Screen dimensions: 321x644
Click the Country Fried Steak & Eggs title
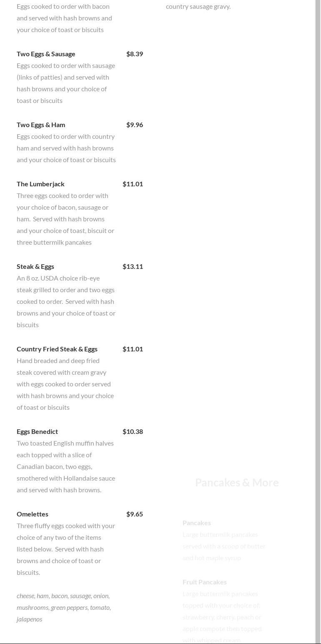coord(57,349)
